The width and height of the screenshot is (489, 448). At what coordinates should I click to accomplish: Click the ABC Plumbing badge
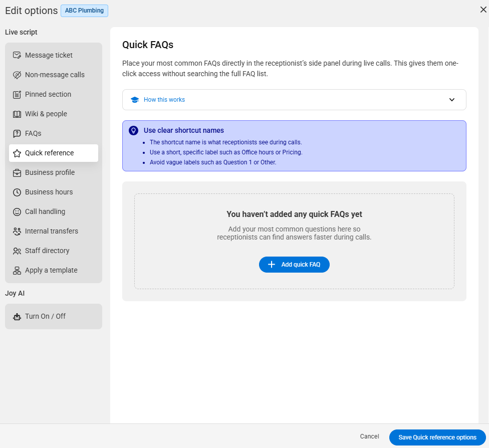click(x=84, y=11)
